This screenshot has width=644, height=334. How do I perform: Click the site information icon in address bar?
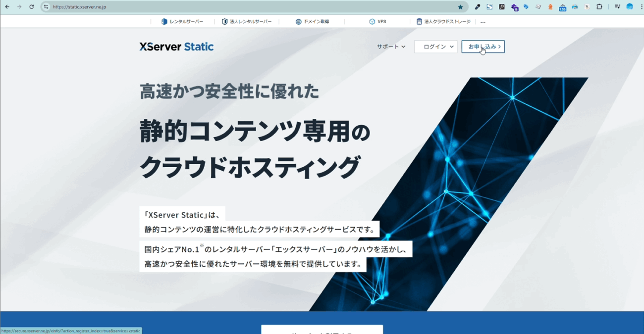46,7
